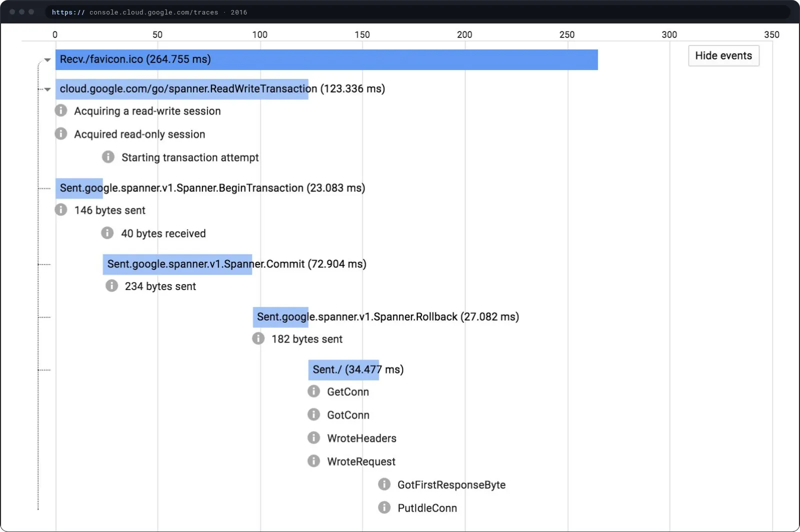Click the 'Starting transaction attempt' text
The height and width of the screenshot is (532, 800).
(190, 157)
